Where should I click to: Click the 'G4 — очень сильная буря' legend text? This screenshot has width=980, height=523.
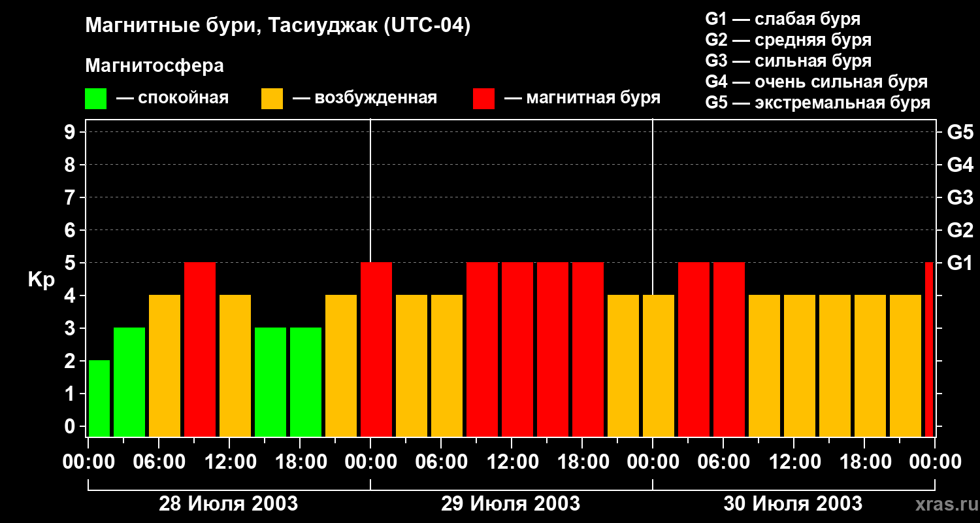pyautogui.click(x=817, y=82)
